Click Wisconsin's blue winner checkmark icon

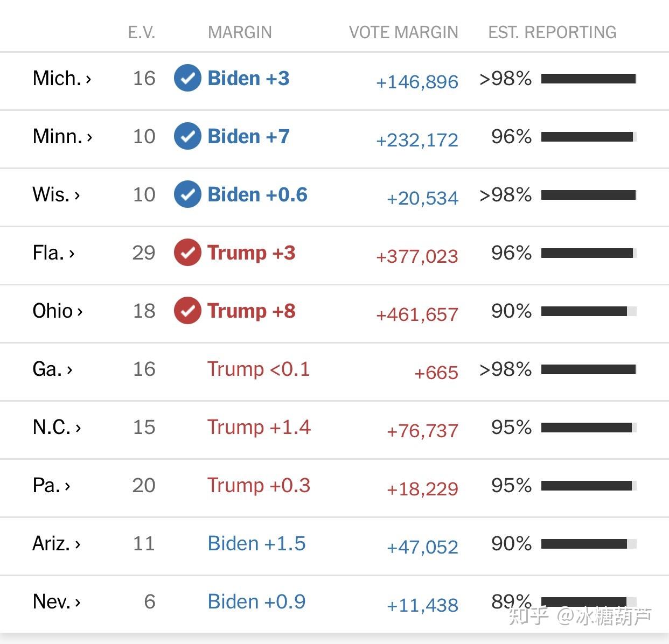[187, 194]
